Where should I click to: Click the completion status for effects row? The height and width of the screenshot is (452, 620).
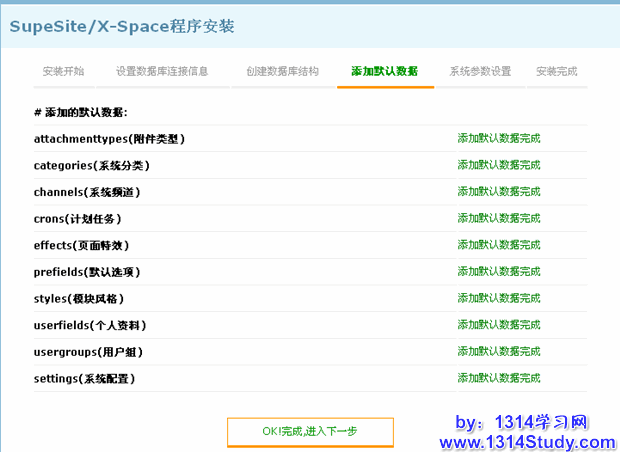click(499, 245)
